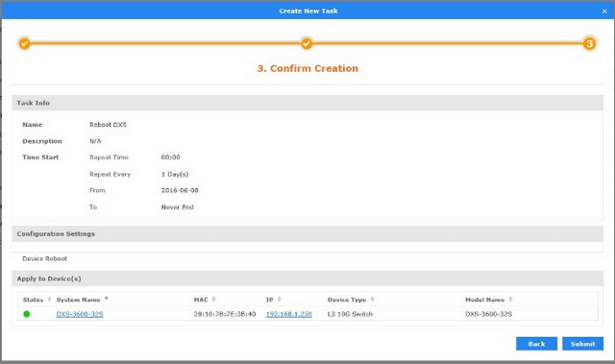Select the From date '2016-06-08'
Screen dimensions: 615x364
pyautogui.click(x=180, y=190)
